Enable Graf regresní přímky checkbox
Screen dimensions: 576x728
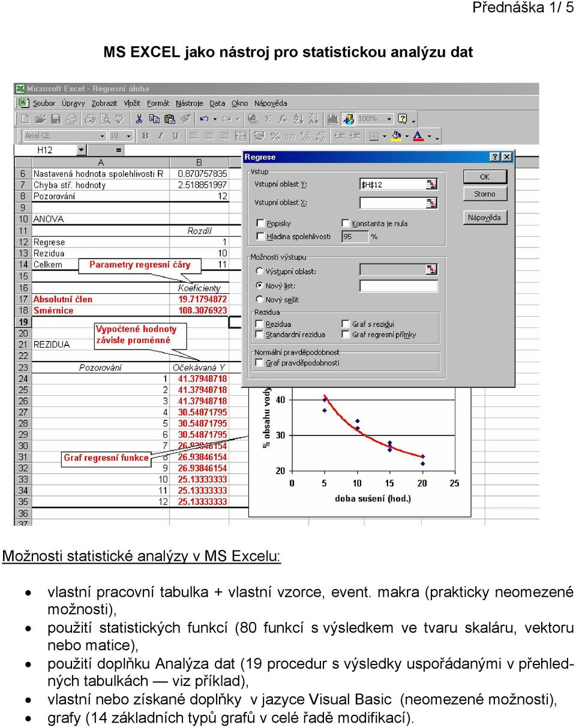pyautogui.click(x=346, y=335)
